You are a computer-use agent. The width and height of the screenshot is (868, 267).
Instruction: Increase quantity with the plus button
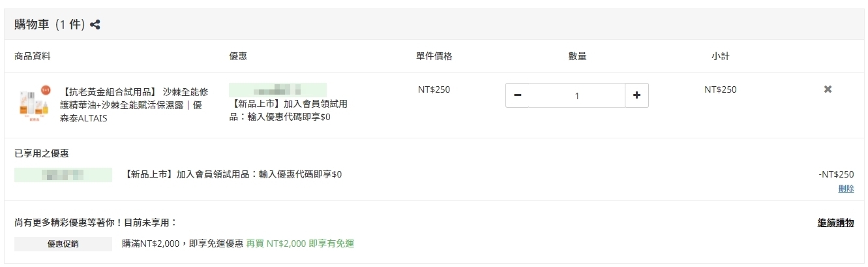636,95
